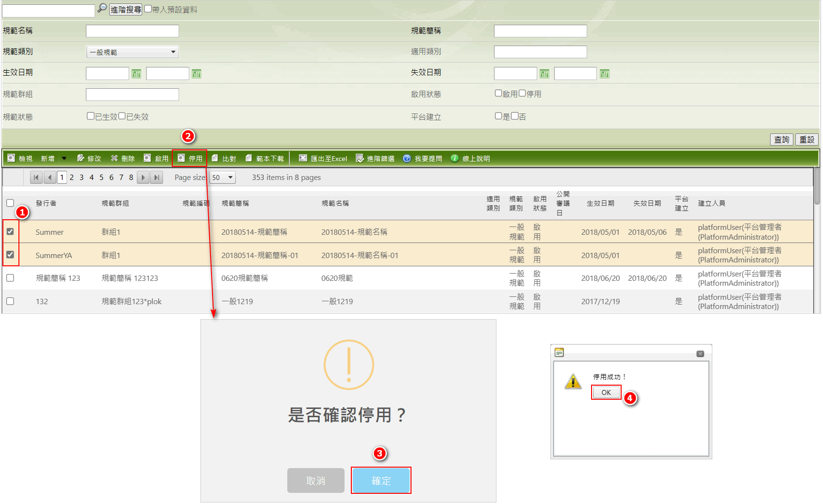Click the 適用類別 input field
The height and width of the screenshot is (504, 823).
tap(541, 52)
